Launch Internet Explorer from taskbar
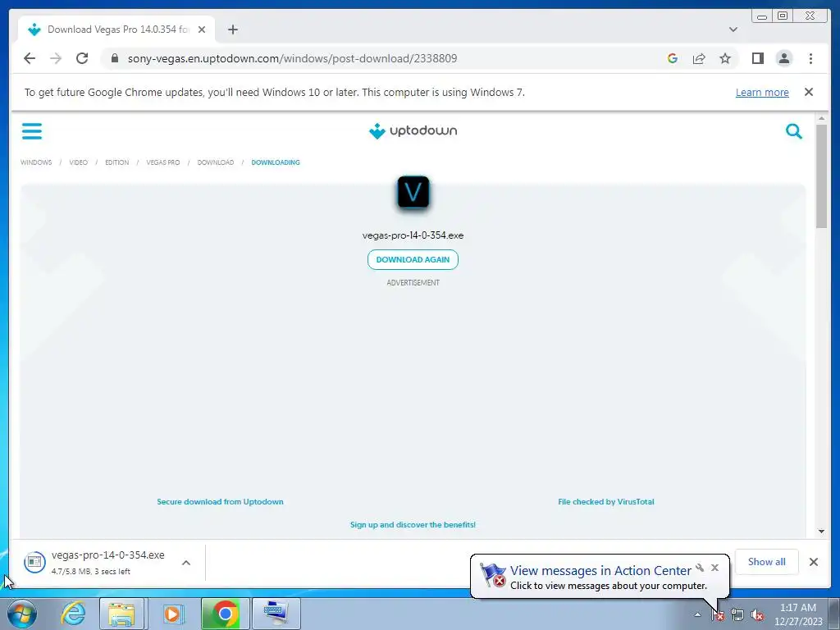Viewport: 840px width, 630px height. 73,614
